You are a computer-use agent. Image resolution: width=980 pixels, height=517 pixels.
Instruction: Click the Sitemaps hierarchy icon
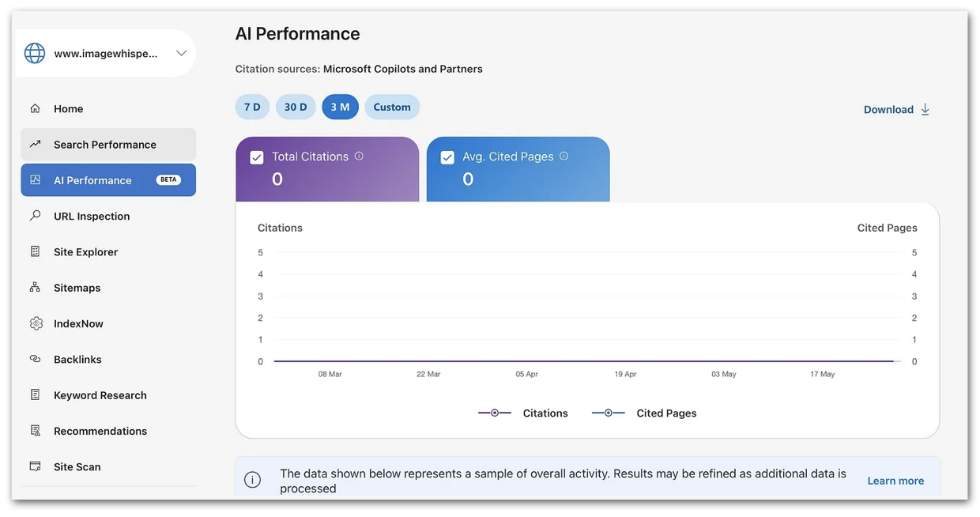pyautogui.click(x=35, y=288)
